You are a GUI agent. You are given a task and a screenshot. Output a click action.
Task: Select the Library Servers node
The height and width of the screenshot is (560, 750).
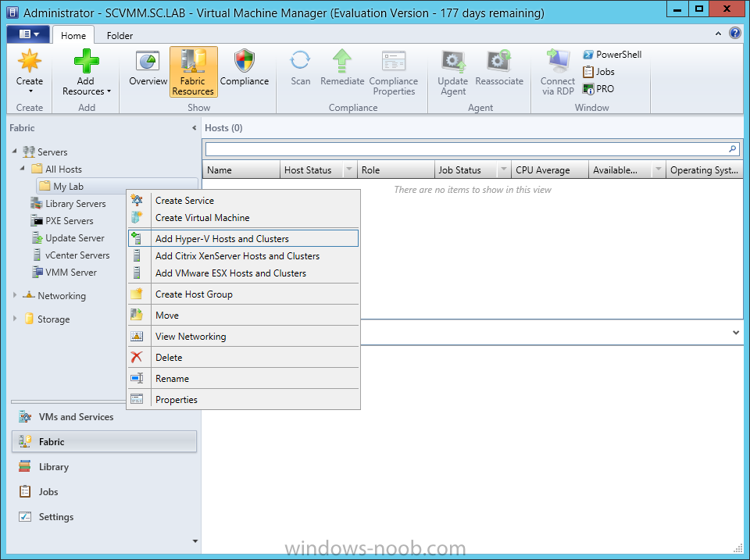pyautogui.click(x=68, y=204)
